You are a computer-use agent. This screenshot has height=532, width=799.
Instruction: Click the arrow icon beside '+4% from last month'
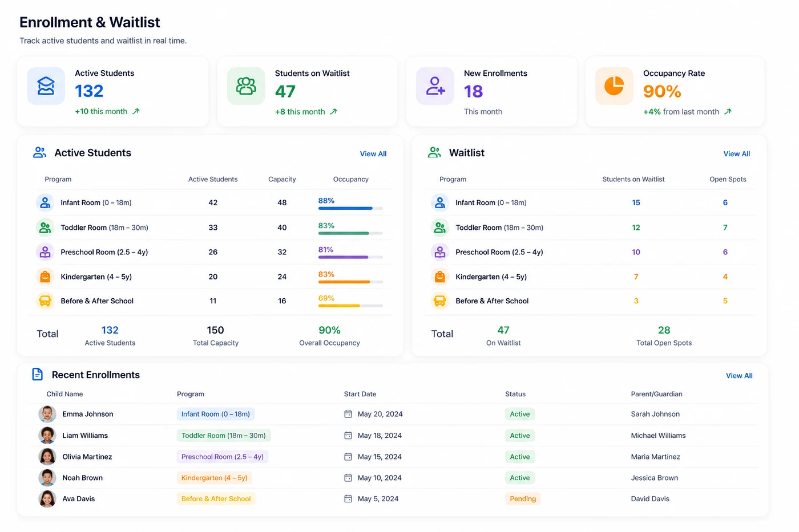(728, 112)
